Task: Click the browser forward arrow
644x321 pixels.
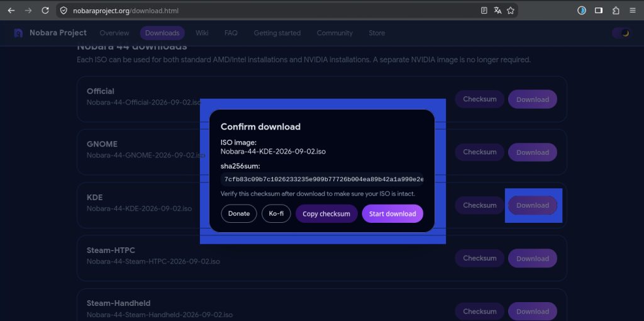Action: (x=28, y=11)
